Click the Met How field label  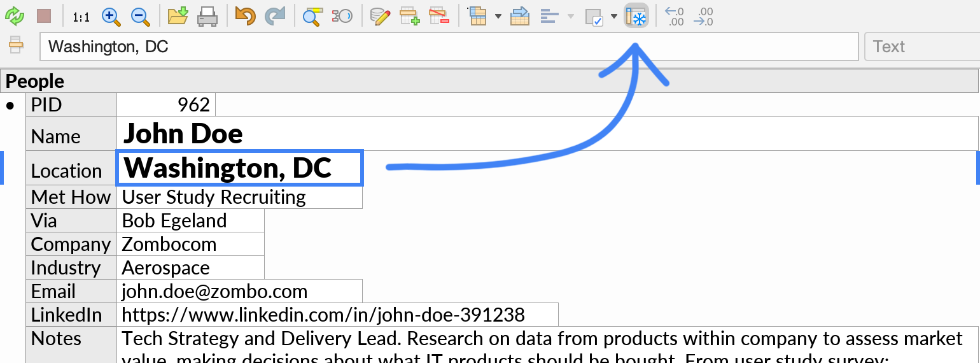pos(71,197)
